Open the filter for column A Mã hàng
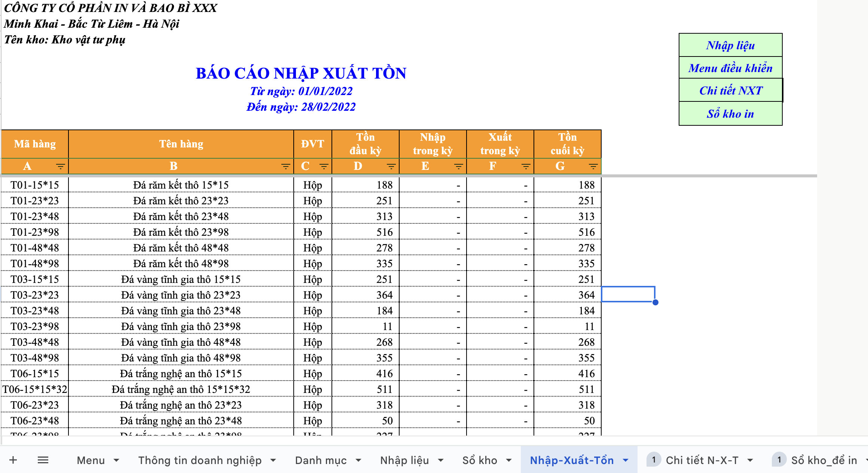This screenshot has height=473, width=868. click(x=61, y=166)
